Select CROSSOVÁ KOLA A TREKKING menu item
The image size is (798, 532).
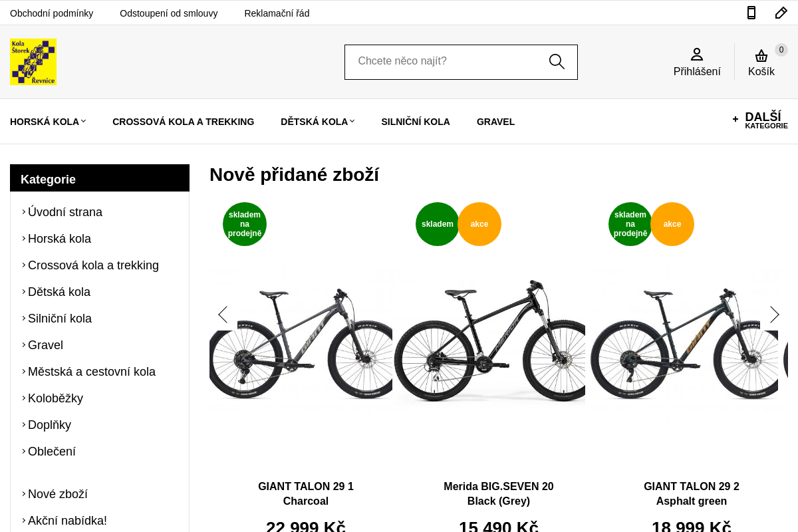point(184,122)
